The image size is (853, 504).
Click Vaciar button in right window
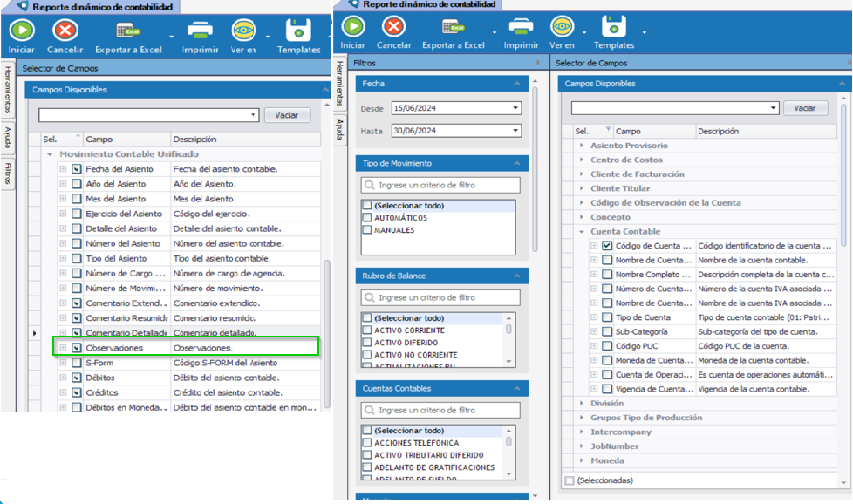[805, 108]
